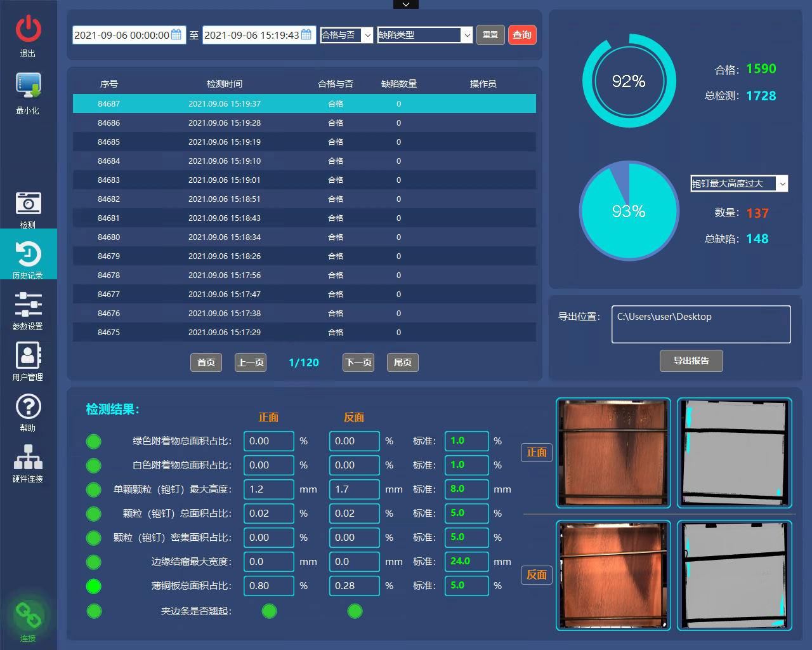This screenshot has width=812, height=650.
Task: Click the red 查询 query button
Action: [522, 35]
